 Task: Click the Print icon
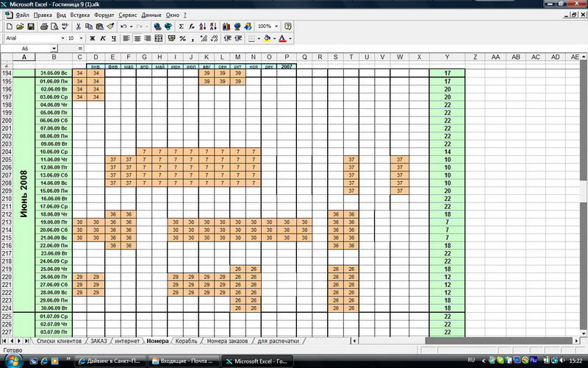[44, 26]
